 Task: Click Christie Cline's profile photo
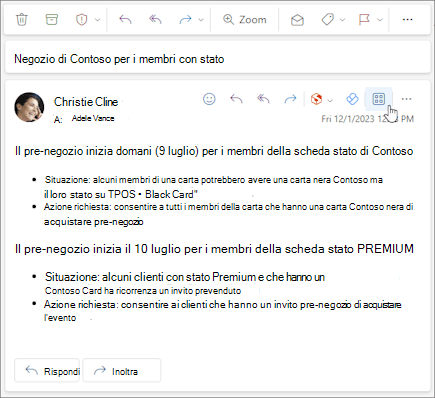click(x=29, y=107)
